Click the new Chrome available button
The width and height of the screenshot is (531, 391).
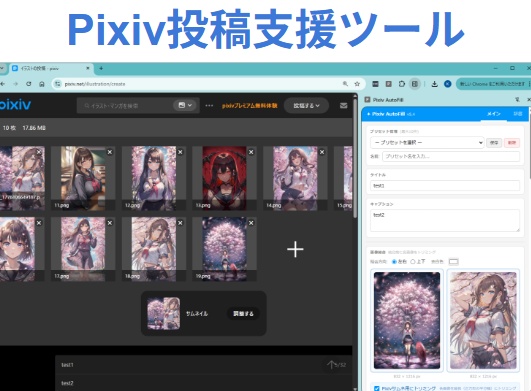[492, 84]
